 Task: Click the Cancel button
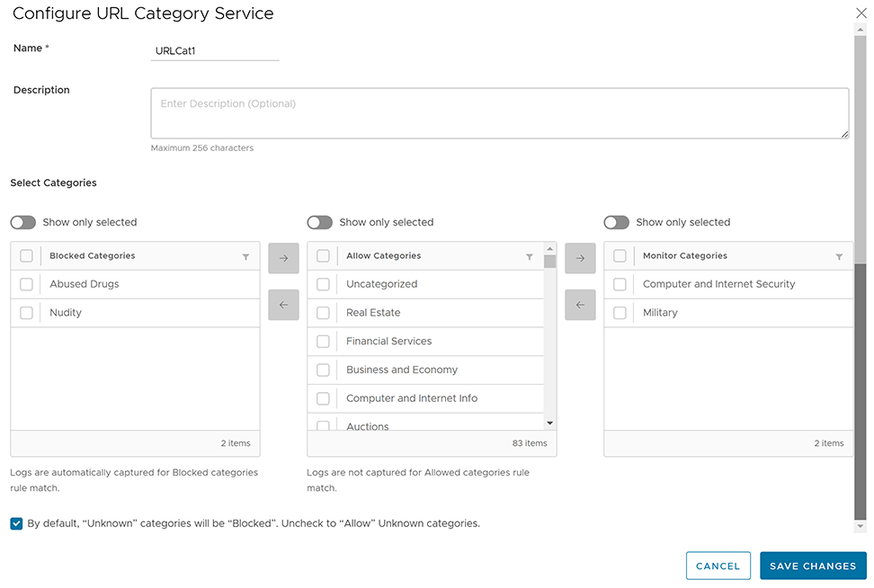pyautogui.click(x=718, y=566)
